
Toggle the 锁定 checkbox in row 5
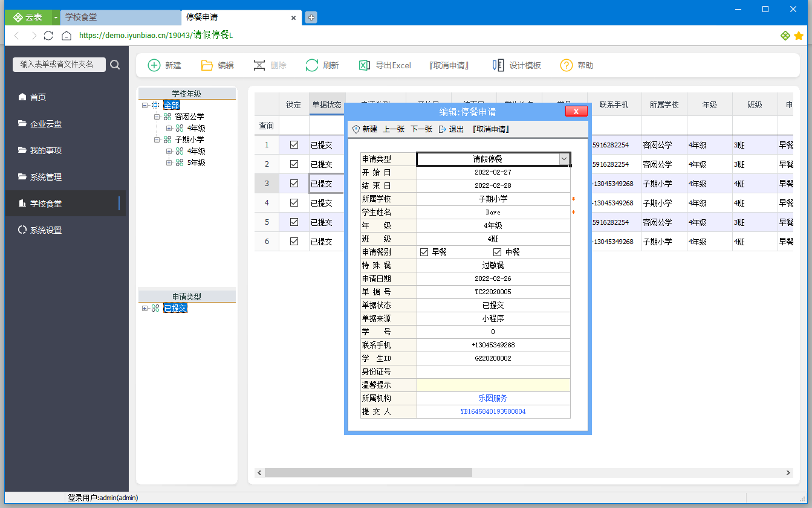point(294,222)
